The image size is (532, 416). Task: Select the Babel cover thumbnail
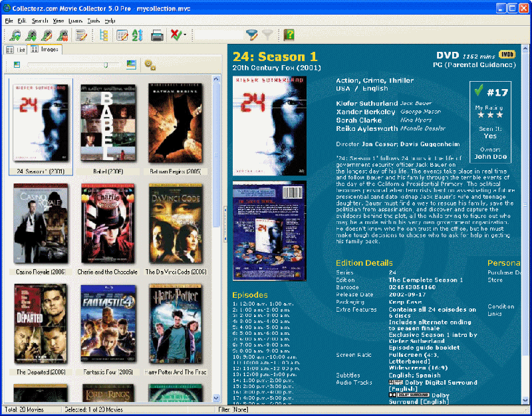[x=108, y=122]
